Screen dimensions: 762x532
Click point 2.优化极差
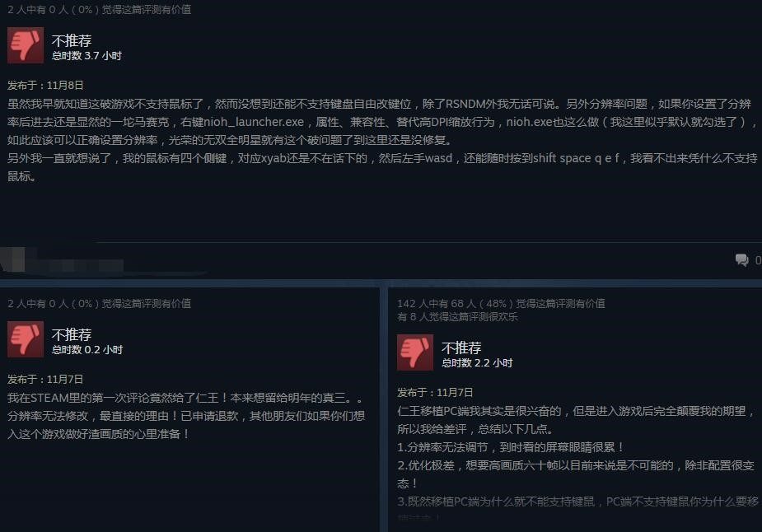coord(576,465)
